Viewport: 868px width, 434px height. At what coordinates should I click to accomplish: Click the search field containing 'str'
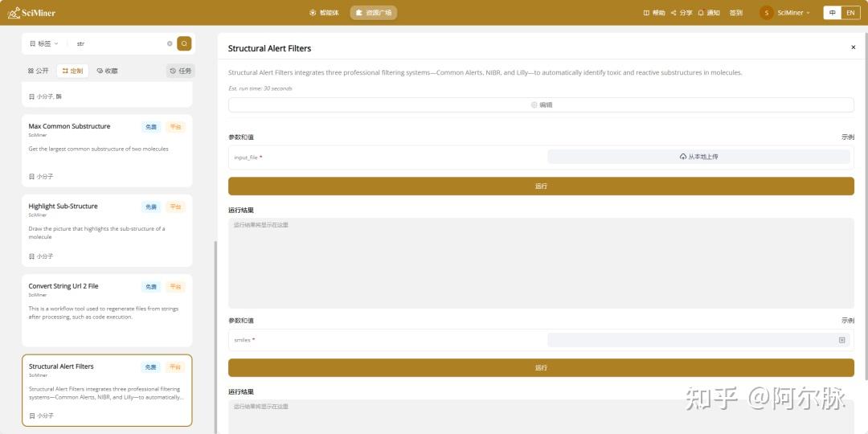(x=119, y=43)
